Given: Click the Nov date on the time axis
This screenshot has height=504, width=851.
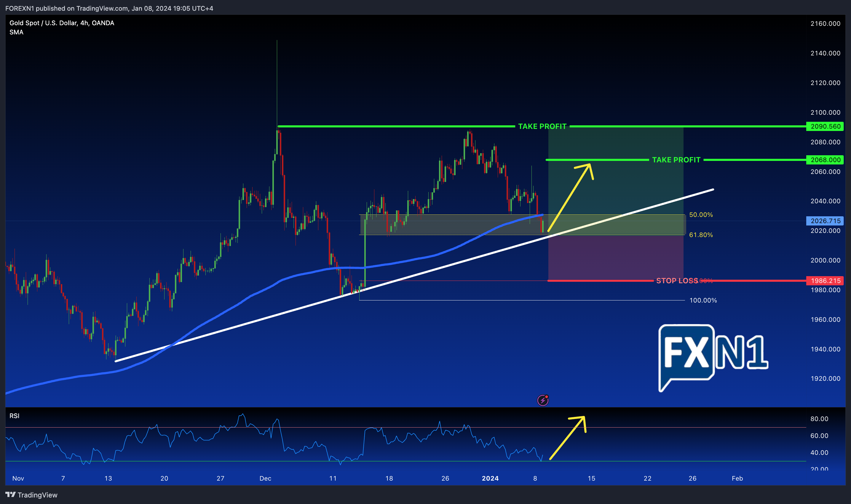Looking at the screenshot, I should pos(18,478).
